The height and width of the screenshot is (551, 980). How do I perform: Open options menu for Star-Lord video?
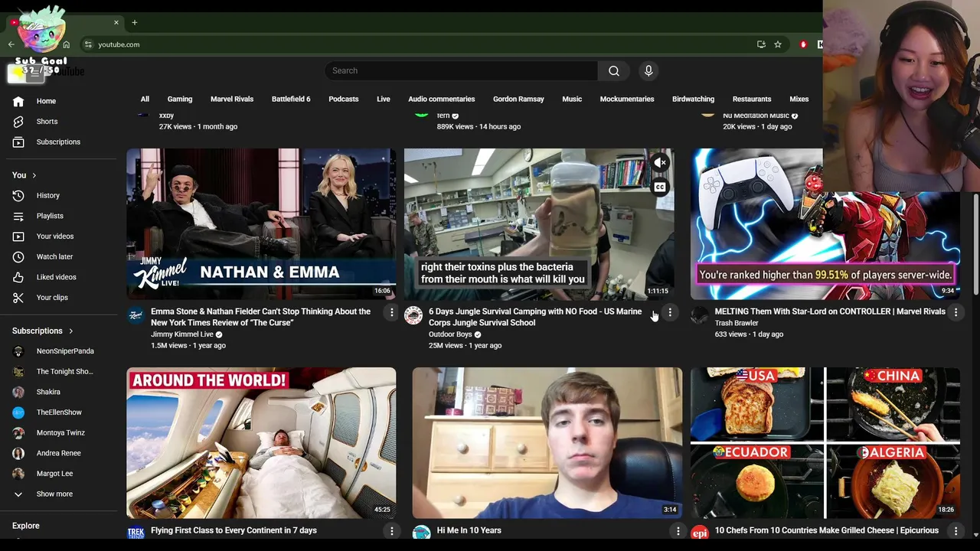coord(955,312)
